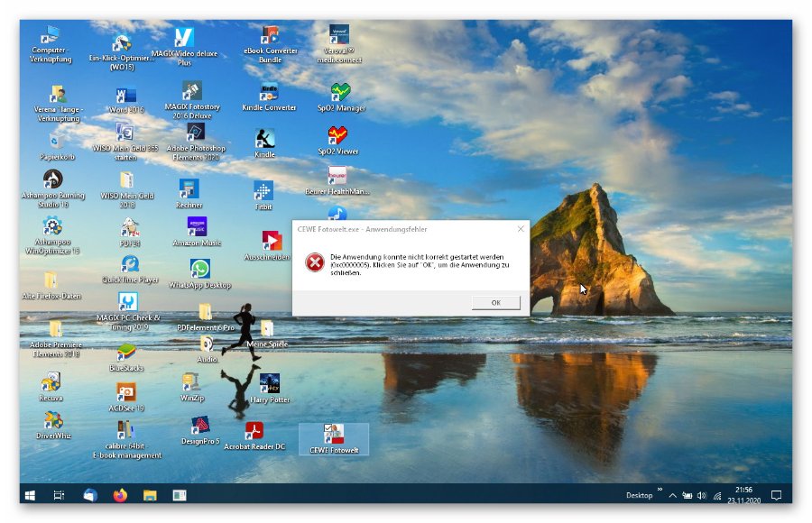The height and width of the screenshot is (523, 812).
Task: Select the Acrobat Reader DC icon
Action: click(254, 431)
